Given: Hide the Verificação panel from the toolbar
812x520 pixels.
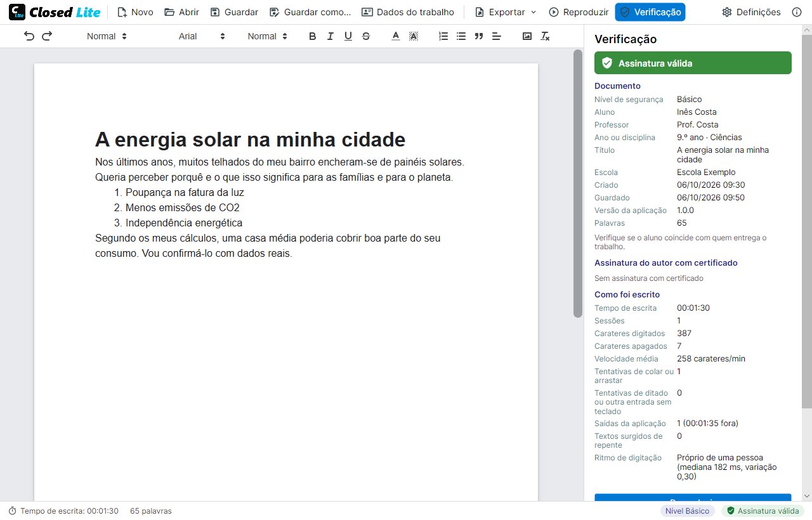Looking at the screenshot, I should coord(650,12).
